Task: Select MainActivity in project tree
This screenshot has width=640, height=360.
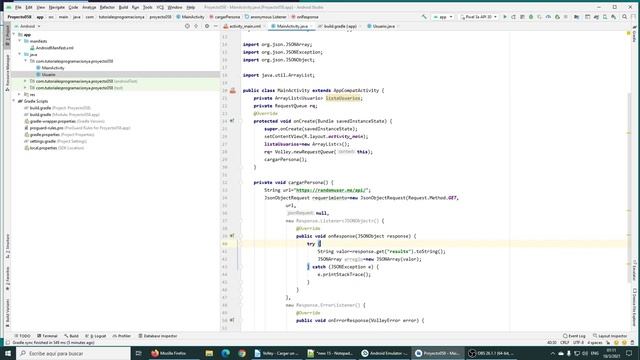Action: click(50, 68)
